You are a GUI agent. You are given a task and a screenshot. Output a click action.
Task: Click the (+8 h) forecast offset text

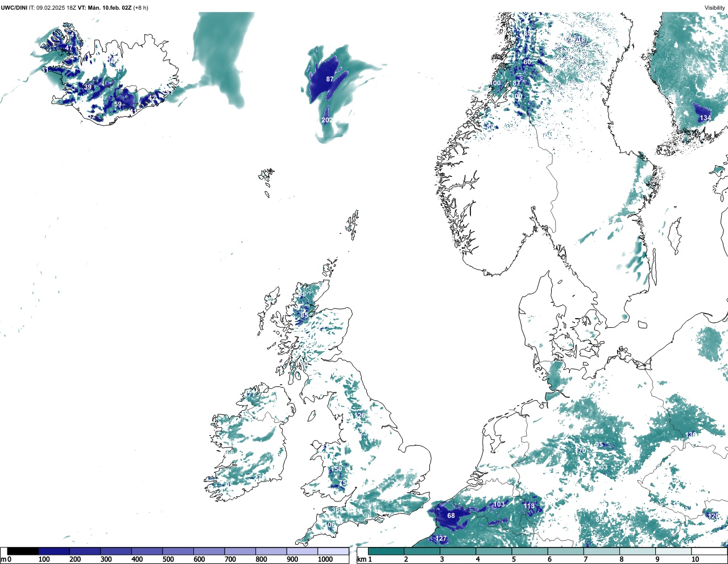pyautogui.click(x=140, y=7)
